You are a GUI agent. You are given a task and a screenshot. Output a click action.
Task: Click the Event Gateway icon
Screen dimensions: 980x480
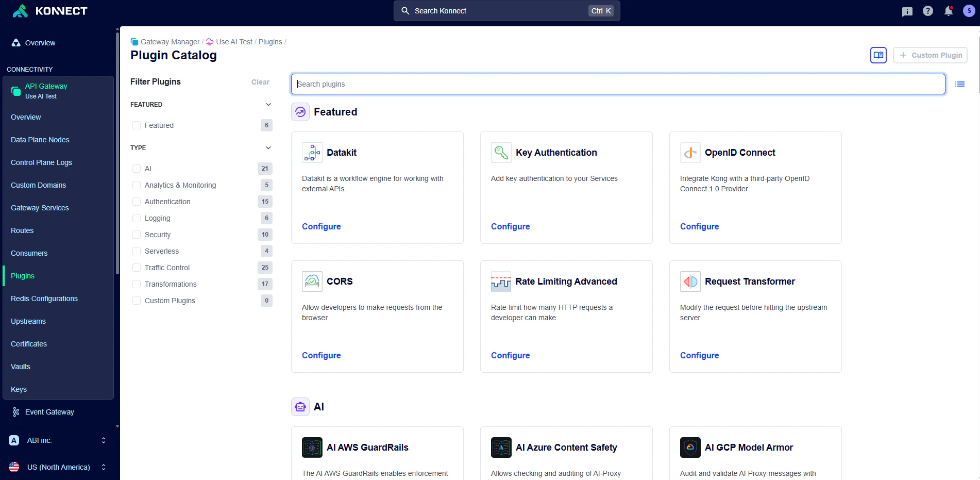coord(16,412)
